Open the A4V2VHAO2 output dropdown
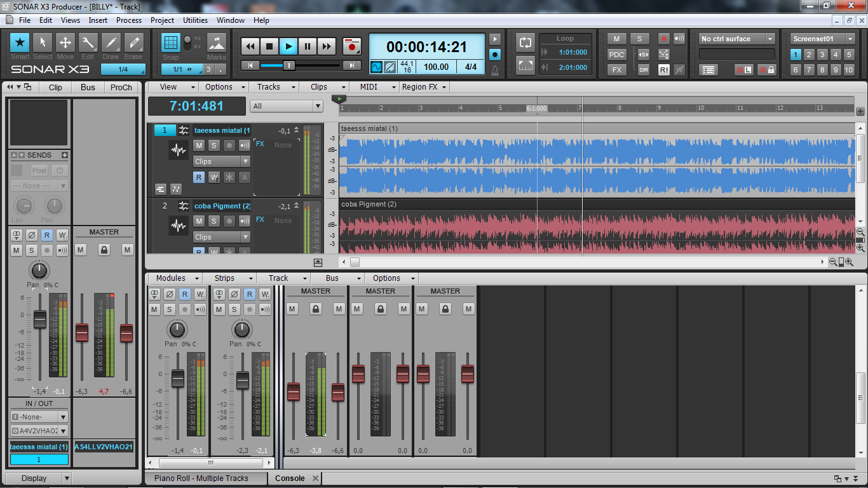868x488 pixels. (x=39, y=431)
